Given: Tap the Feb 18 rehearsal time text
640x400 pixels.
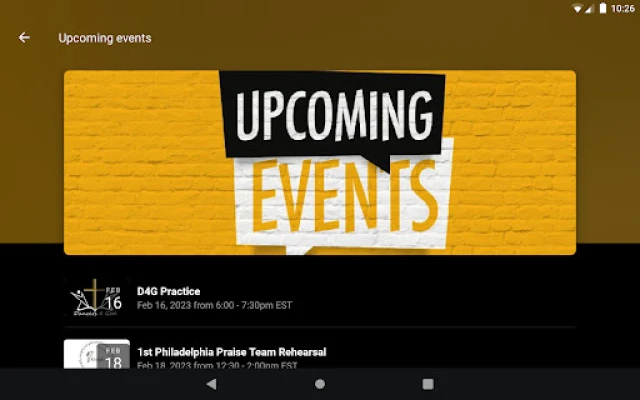Looking at the screenshot, I should coord(217,365).
